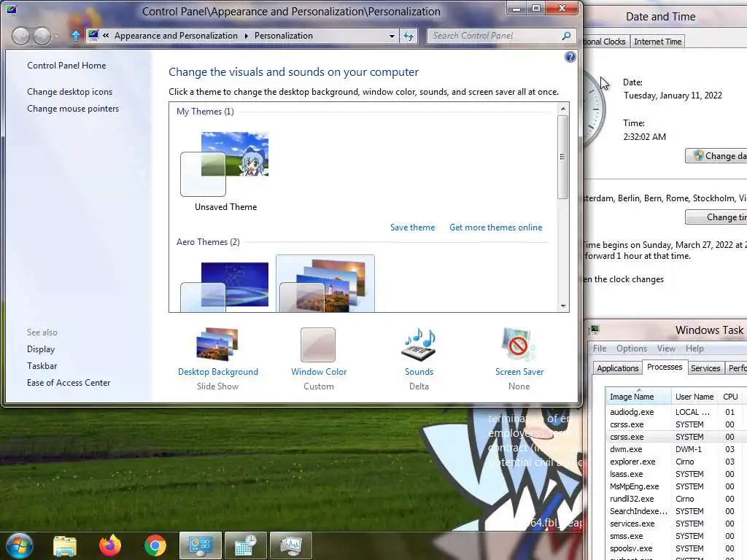Sort by CPU column in Task Manager

(x=729, y=396)
